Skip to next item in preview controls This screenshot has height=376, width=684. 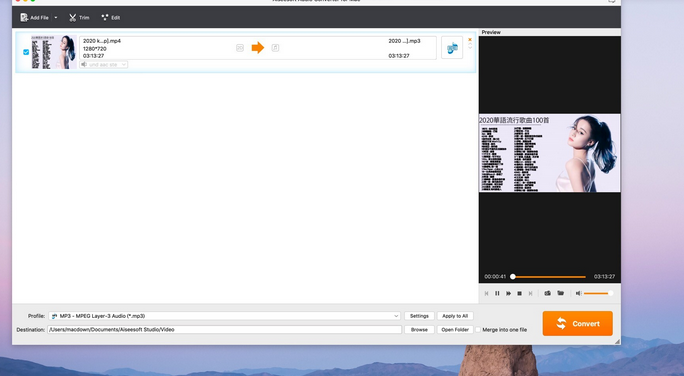(530, 294)
